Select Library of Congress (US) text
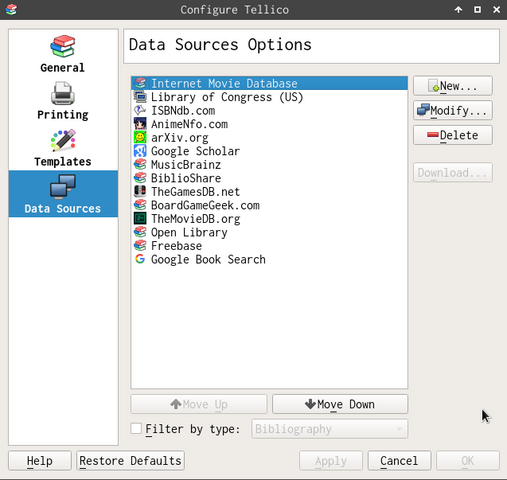 coord(227,97)
